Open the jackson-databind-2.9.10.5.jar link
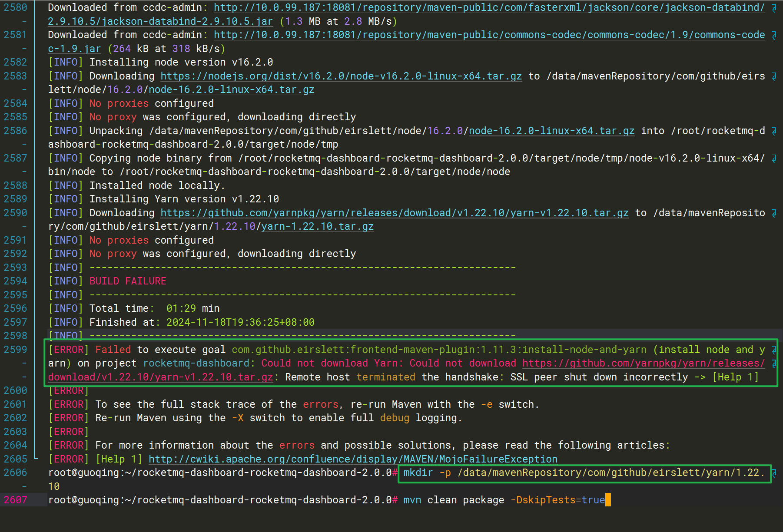 (160, 21)
